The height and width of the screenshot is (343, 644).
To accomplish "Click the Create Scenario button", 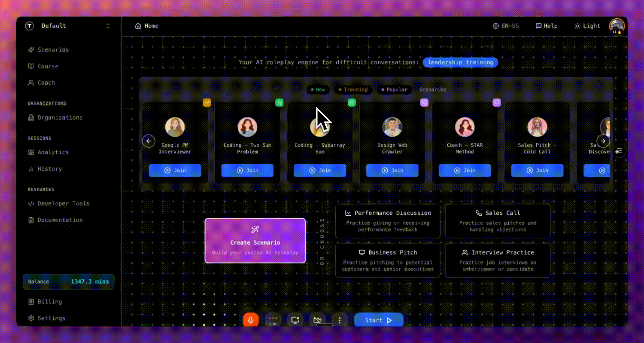I will [x=255, y=241].
